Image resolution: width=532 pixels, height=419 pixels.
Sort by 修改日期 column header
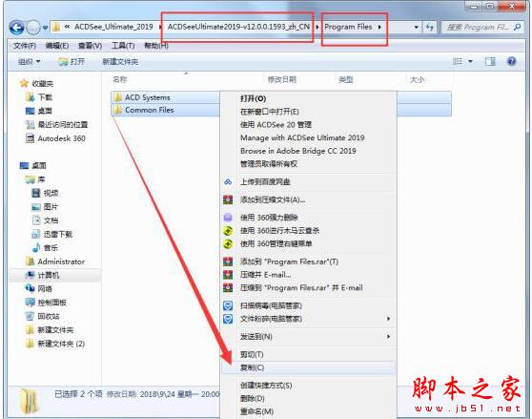[x=282, y=79]
